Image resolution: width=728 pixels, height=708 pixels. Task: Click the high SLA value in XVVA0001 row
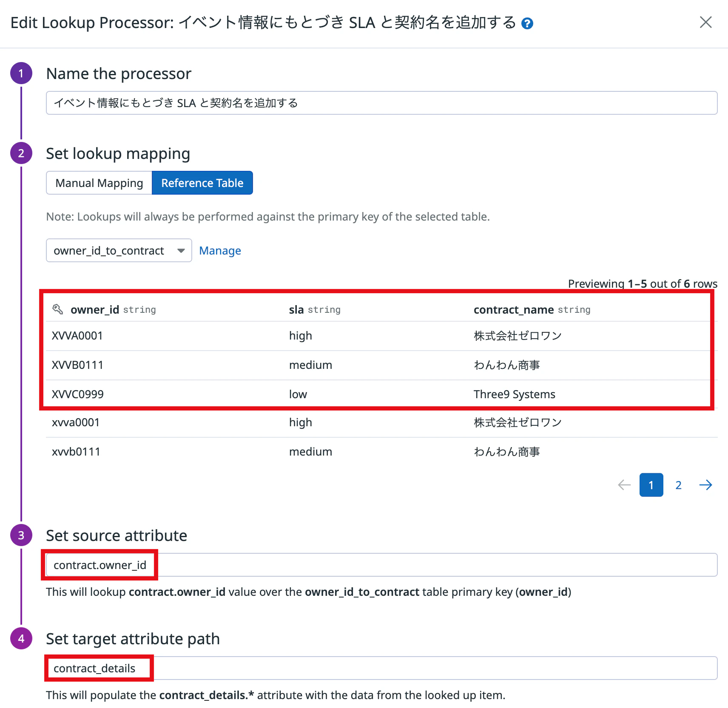[301, 336]
